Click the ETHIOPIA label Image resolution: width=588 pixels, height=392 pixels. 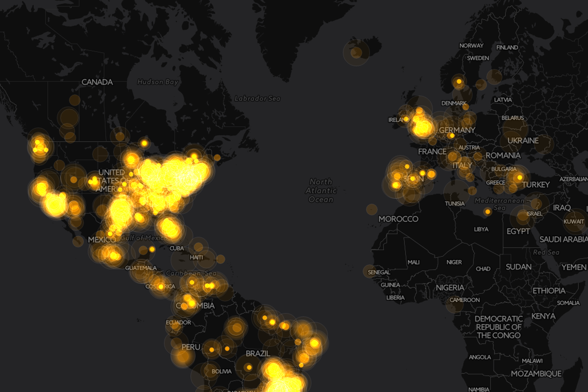click(549, 291)
